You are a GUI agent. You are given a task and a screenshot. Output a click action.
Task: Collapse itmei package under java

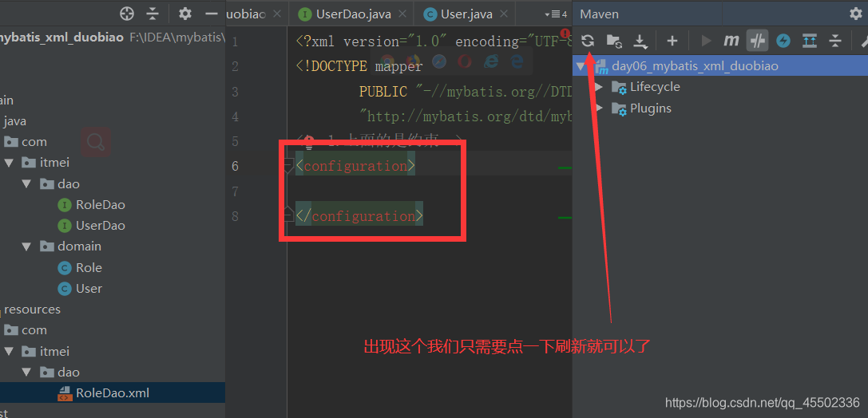tap(9, 163)
